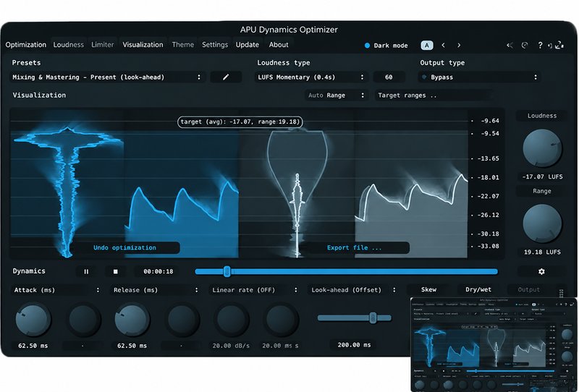Open the Update tab
The height and width of the screenshot is (392, 579).
pyautogui.click(x=248, y=45)
